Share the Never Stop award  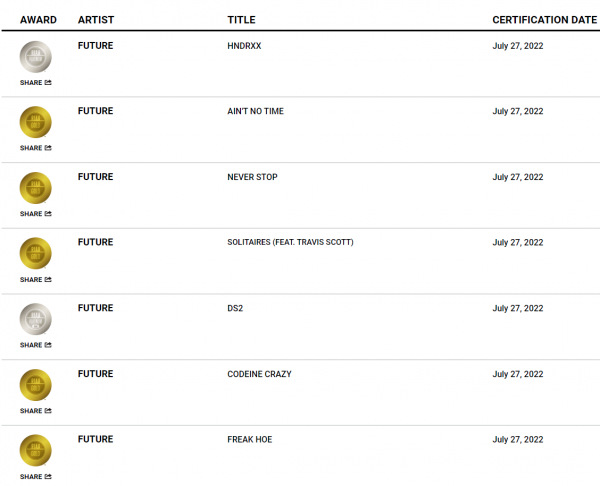[36, 214]
